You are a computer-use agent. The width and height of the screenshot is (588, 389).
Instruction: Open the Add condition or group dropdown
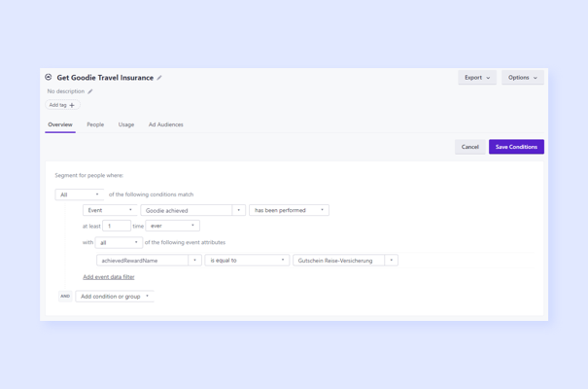tap(115, 297)
